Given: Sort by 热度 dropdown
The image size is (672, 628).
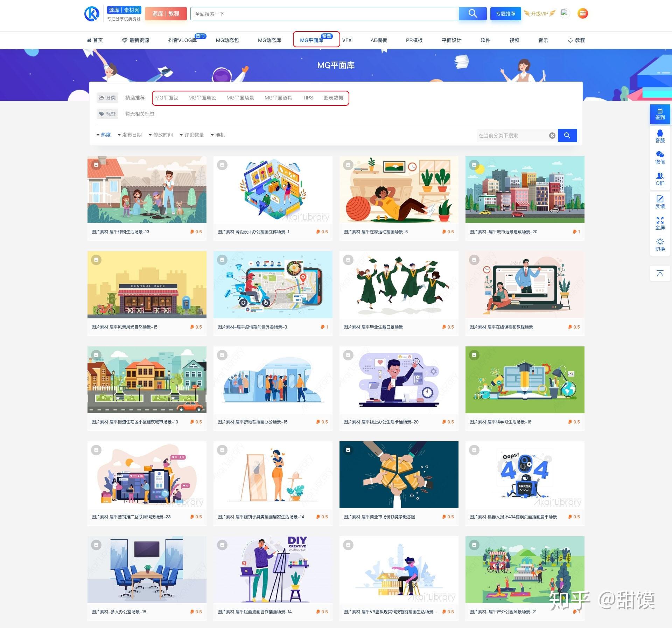Looking at the screenshot, I should [104, 135].
